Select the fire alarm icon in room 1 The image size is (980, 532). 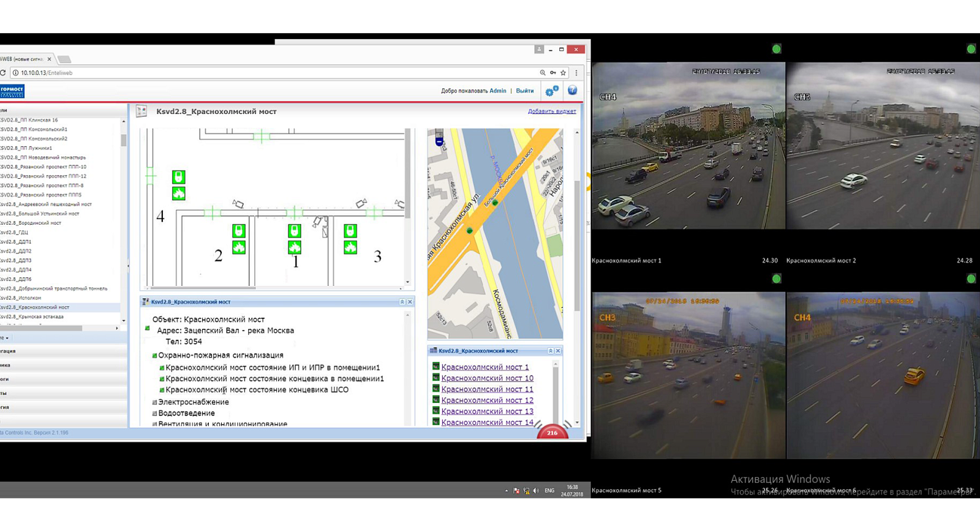tap(295, 247)
